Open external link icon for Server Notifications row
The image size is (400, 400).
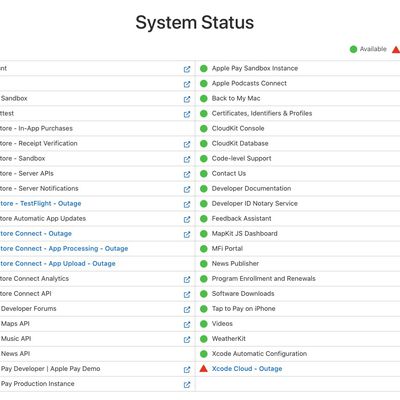click(187, 189)
